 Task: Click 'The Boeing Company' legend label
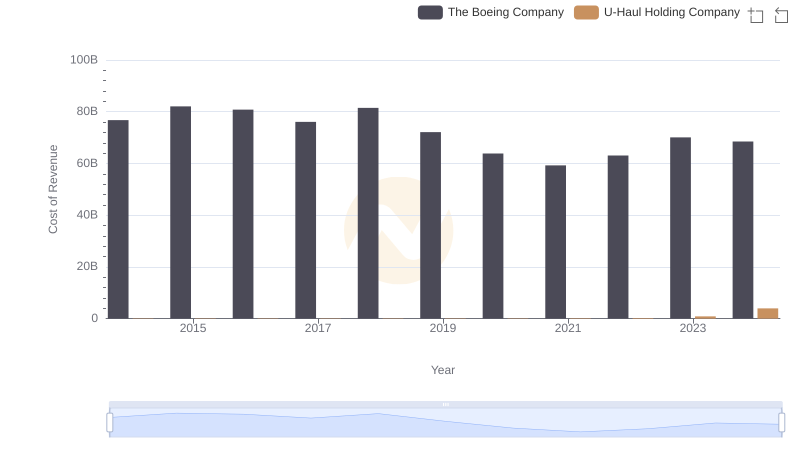(x=506, y=12)
